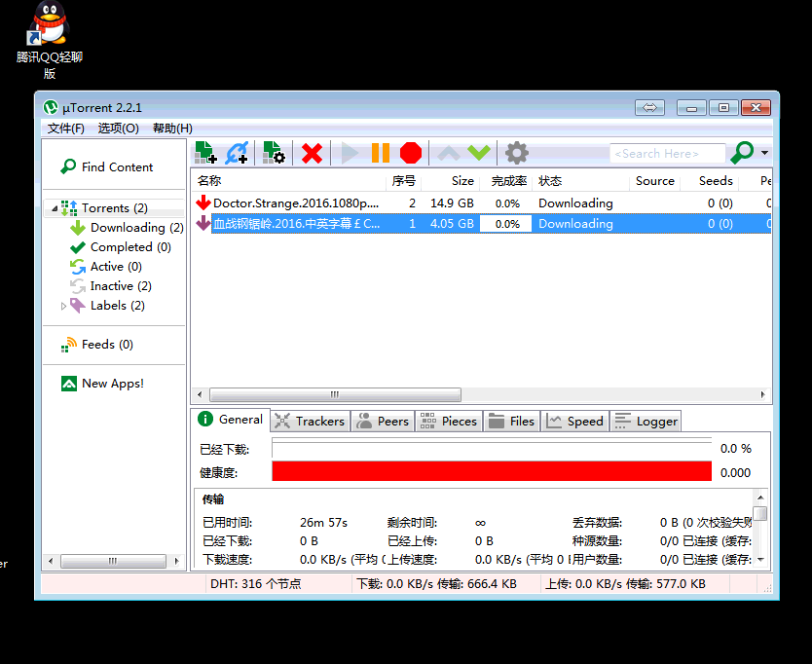Show Active (0) torrents

click(106, 267)
